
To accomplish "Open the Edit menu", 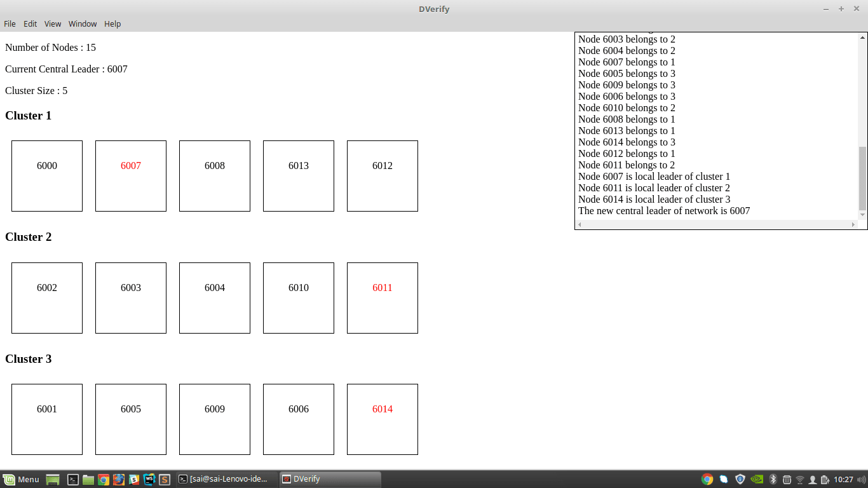I will point(31,24).
